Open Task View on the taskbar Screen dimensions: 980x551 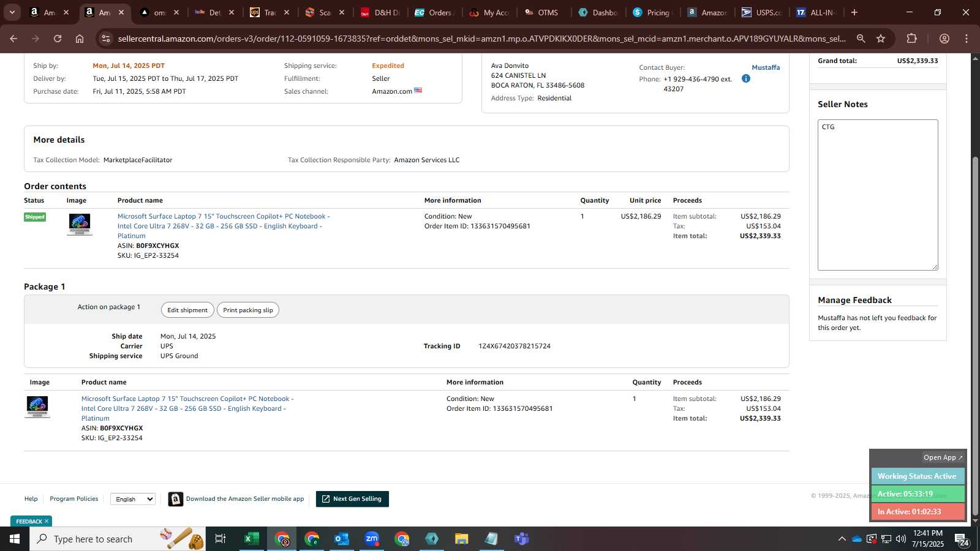pos(221,539)
